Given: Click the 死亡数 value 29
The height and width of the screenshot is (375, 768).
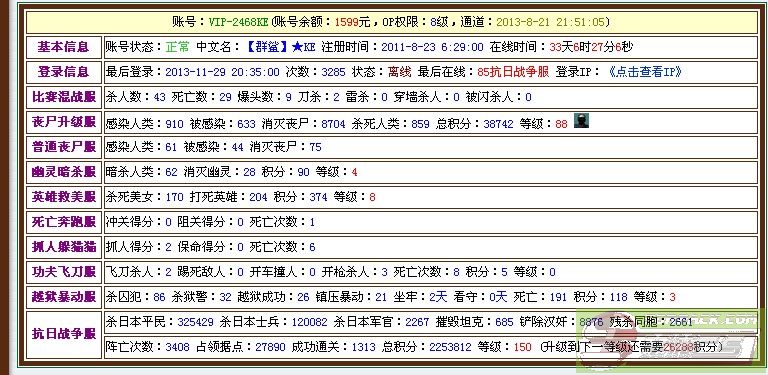Looking at the screenshot, I should point(225,97).
